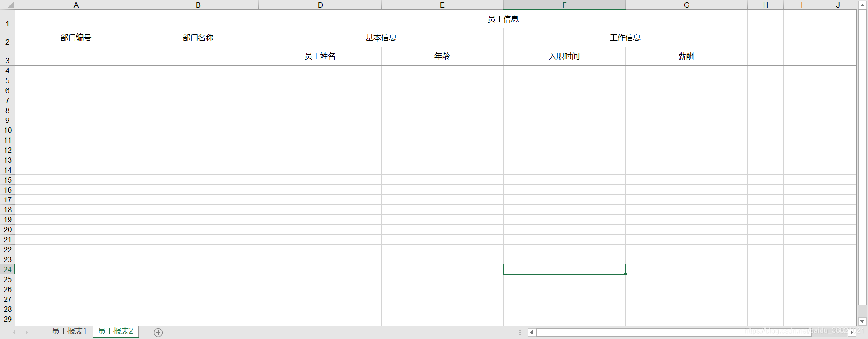This screenshot has width=868, height=339.
Task: Select column J header
Action: point(838,5)
